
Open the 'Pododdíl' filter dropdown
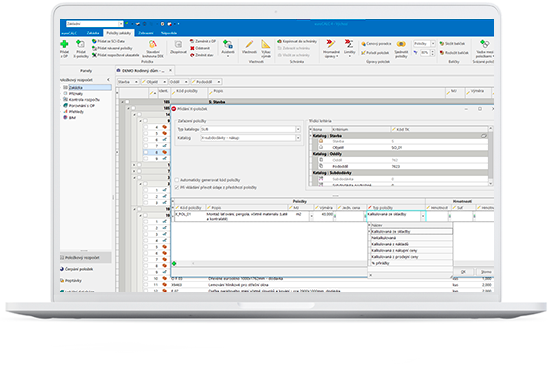[x=219, y=82]
